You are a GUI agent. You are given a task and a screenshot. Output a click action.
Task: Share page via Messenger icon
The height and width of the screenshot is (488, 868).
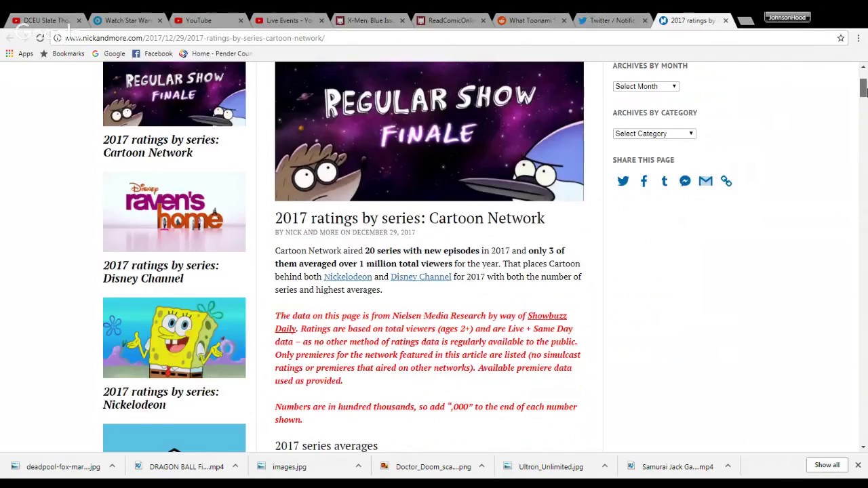(685, 181)
